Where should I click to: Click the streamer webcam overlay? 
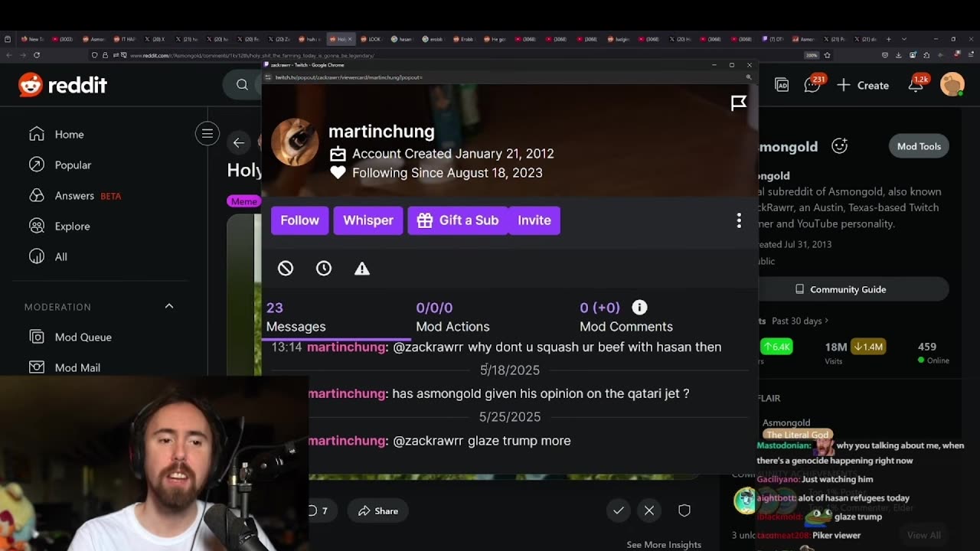153,463
